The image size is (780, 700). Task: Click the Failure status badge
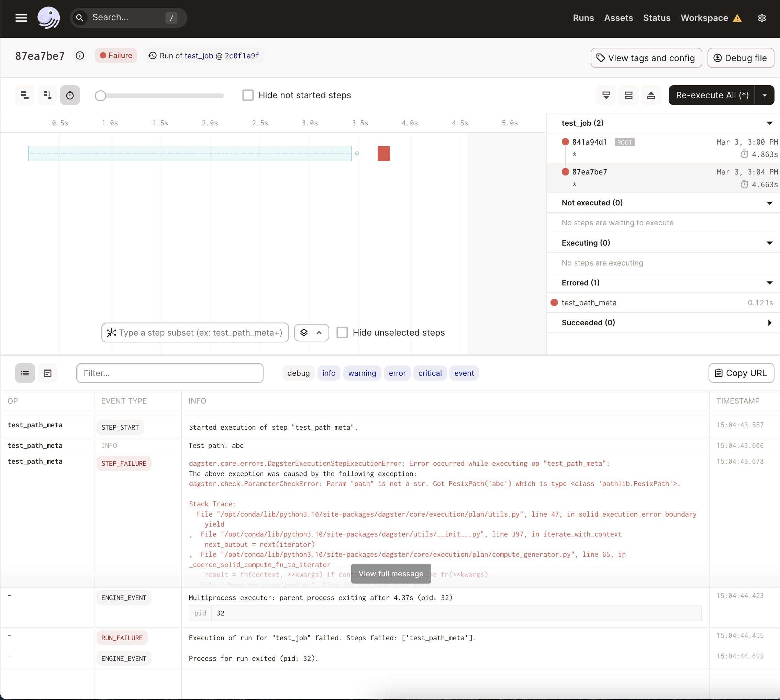click(116, 55)
